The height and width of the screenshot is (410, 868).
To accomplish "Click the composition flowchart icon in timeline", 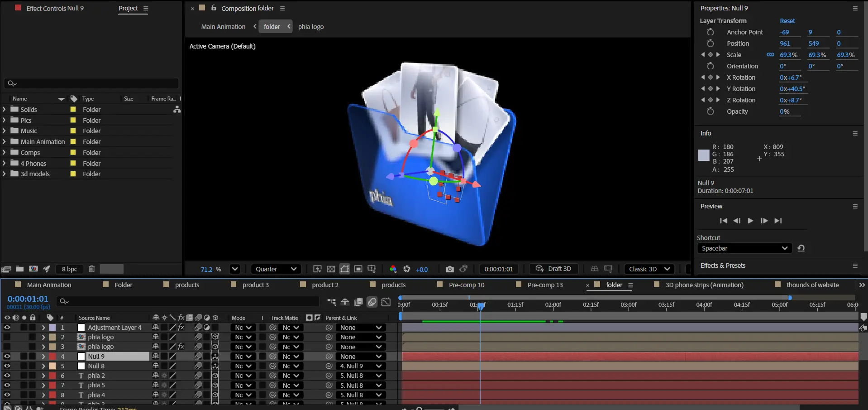I will coord(331,302).
